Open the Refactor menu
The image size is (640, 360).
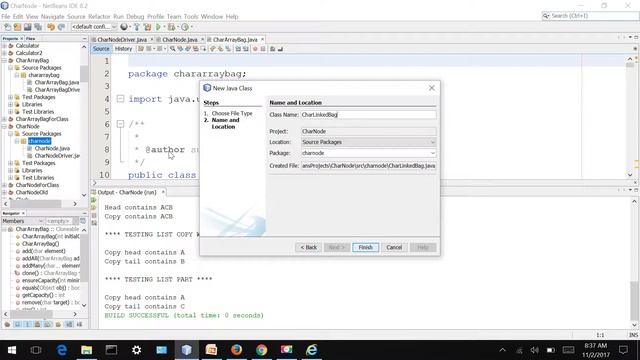[x=99, y=17]
